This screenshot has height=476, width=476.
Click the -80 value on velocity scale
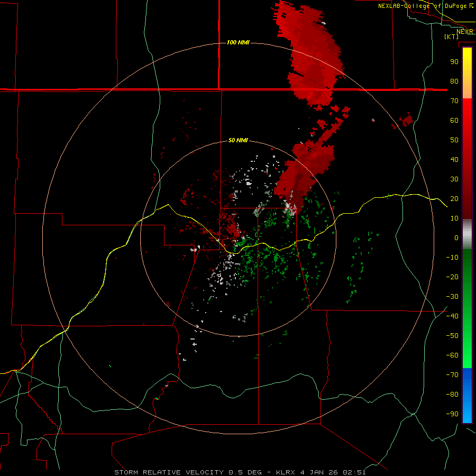452,395
